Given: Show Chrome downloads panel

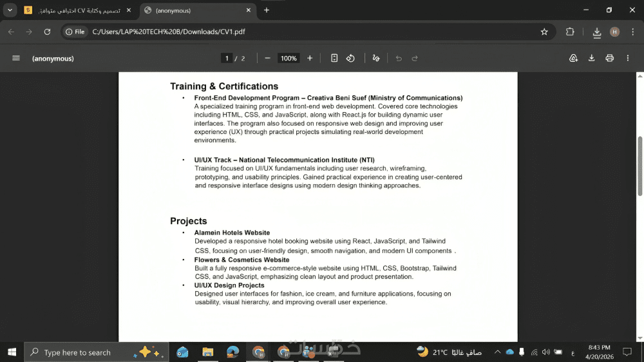Looking at the screenshot, I should coord(597,32).
